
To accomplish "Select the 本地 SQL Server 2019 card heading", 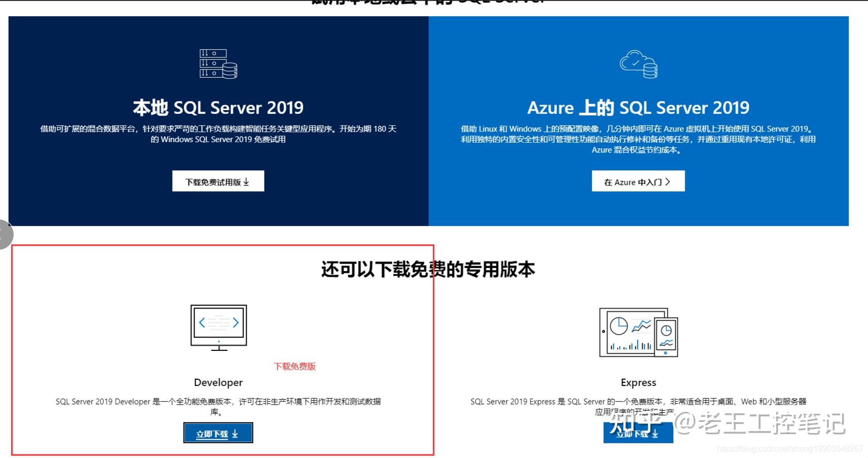I will click(217, 107).
